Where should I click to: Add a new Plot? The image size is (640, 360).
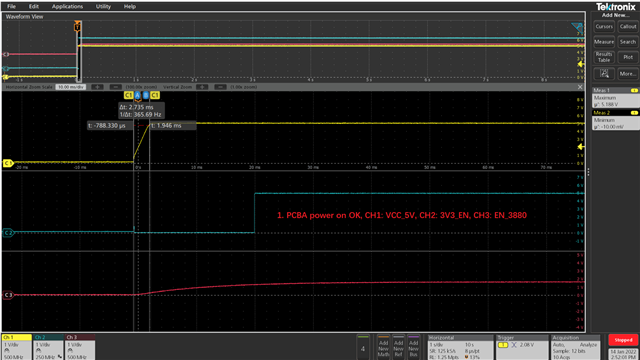[628, 57]
